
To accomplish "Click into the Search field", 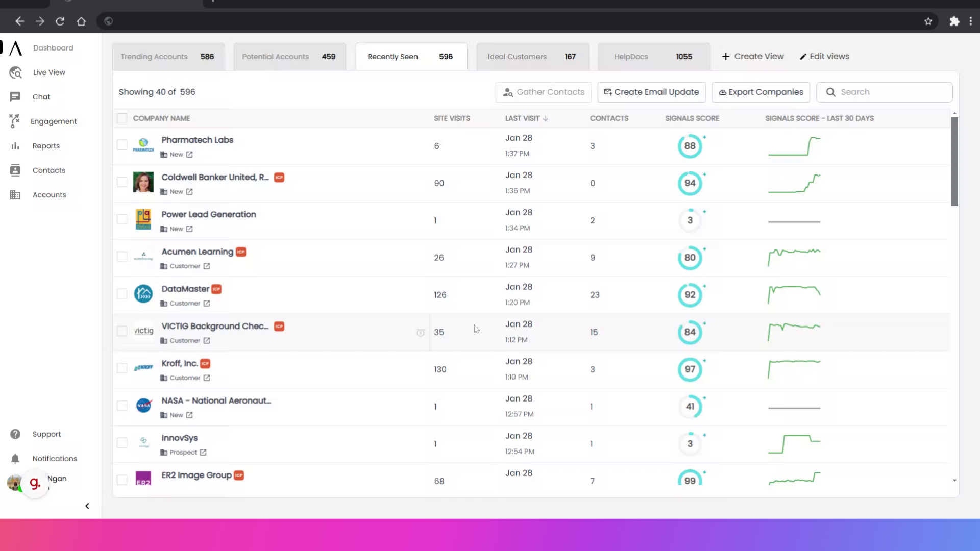I will tap(885, 92).
